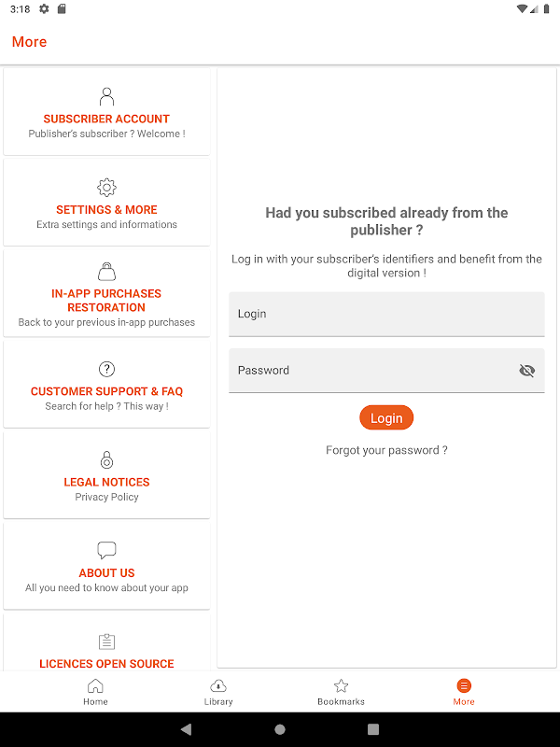Toggle password visibility eye icon
Screen dimensions: 560x747
[x=526, y=370]
